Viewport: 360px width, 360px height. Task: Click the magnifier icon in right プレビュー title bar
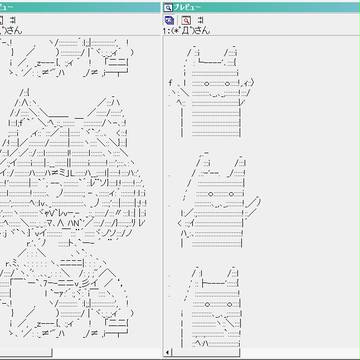pos(168,8)
